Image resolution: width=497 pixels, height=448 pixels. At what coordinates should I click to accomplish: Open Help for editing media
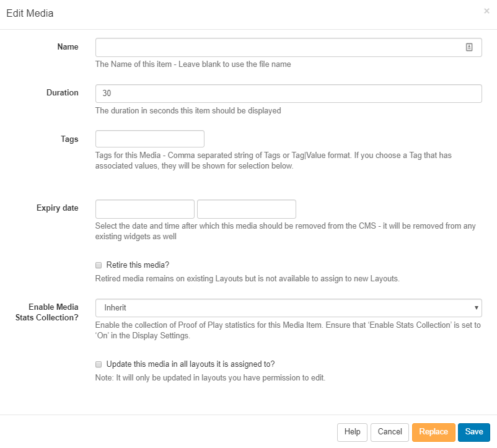(x=352, y=432)
